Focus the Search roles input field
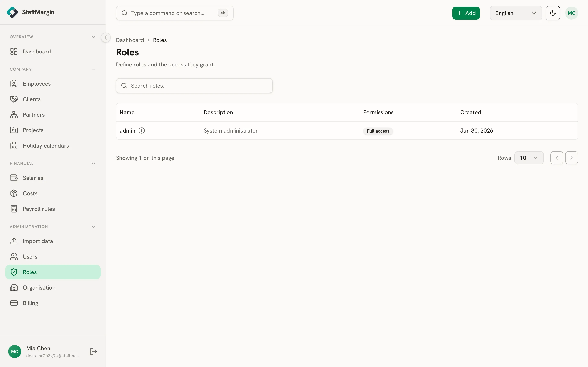This screenshot has height=367, width=588. point(194,86)
